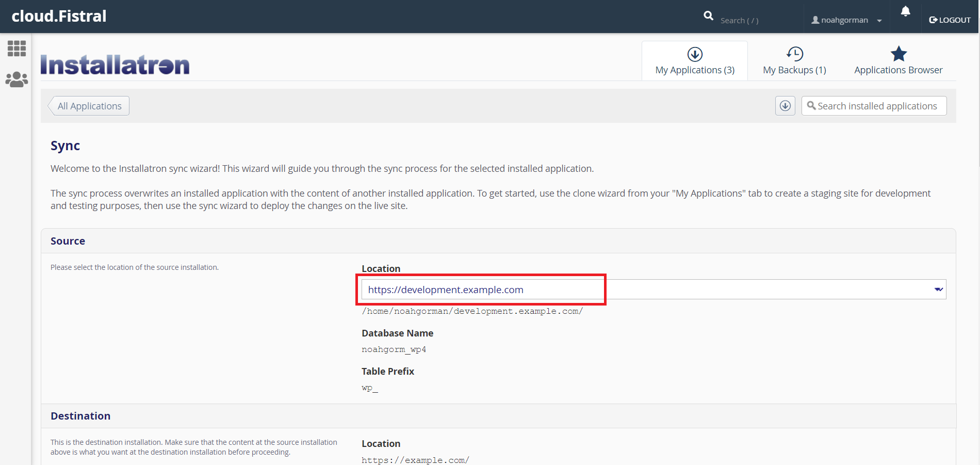Click the clock history icon above My Backups
980x465 pixels.
click(794, 54)
